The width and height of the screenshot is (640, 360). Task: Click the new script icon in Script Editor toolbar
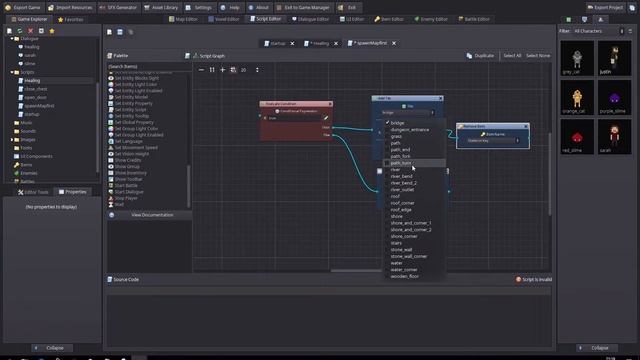[x=109, y=32]
